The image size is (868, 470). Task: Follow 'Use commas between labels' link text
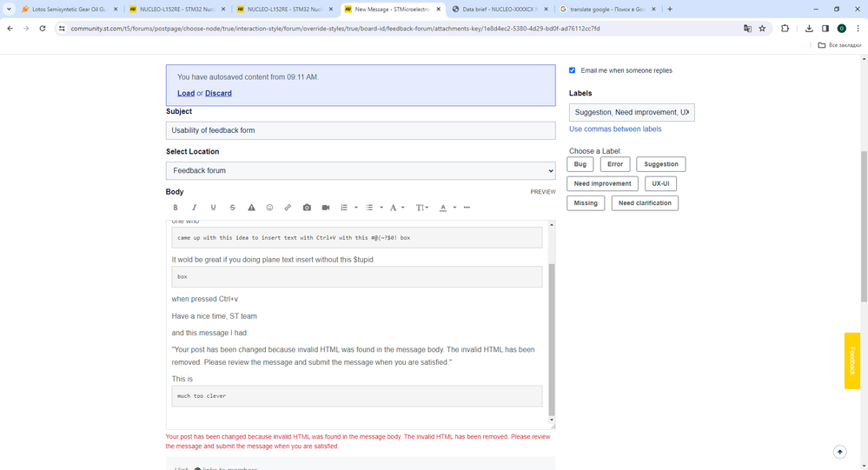point(615,129)
